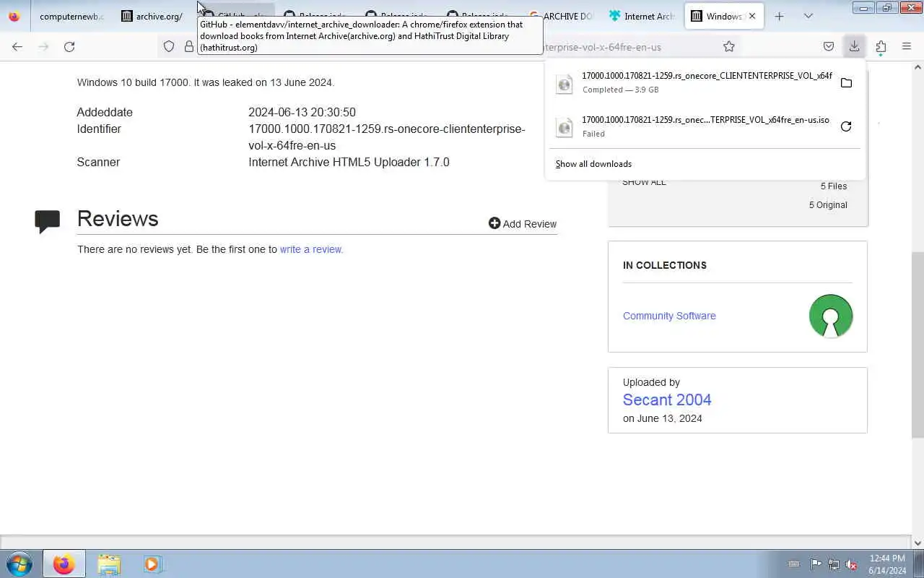This screenshot has height=578, width=924.
Task: Click the on-screen keyboard tray icon
Action: coord(794,564)
